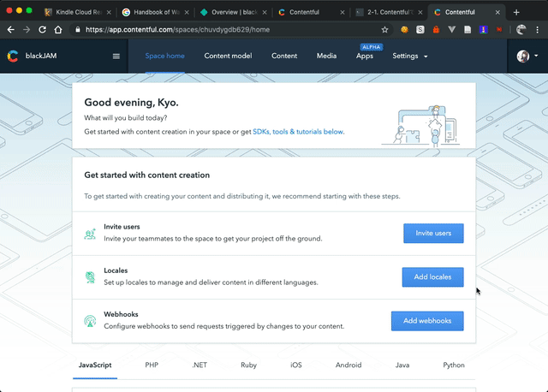548x392 pixels.
Task: Click the Invite users button
Action: tap(433, 234)
